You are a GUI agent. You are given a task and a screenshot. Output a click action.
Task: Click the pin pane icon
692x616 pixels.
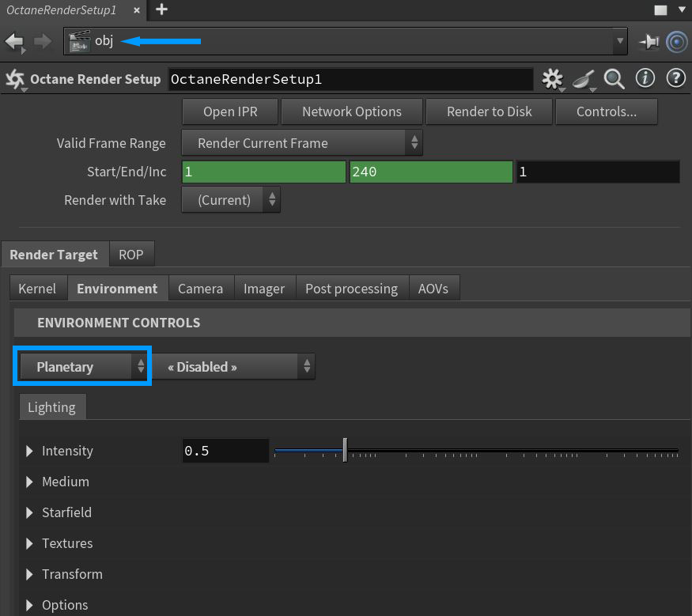(x=649, y=41)
